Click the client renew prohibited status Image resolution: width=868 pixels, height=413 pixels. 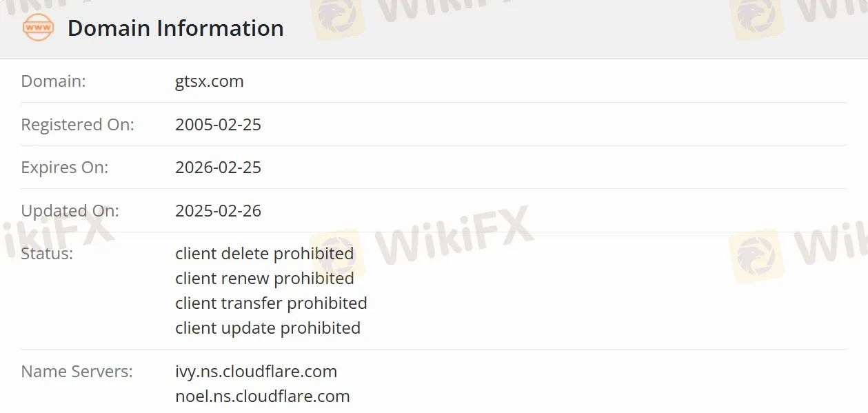click(265, 279)
